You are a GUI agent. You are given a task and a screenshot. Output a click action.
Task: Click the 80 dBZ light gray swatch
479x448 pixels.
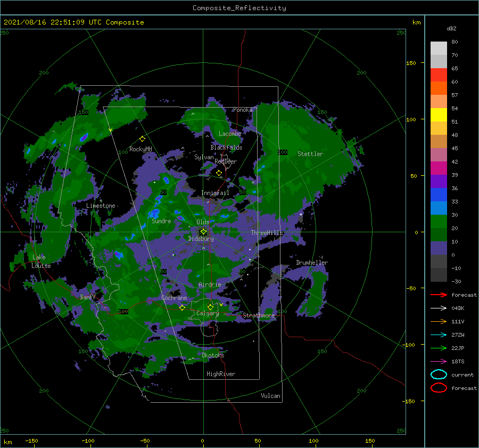point(439,48)
